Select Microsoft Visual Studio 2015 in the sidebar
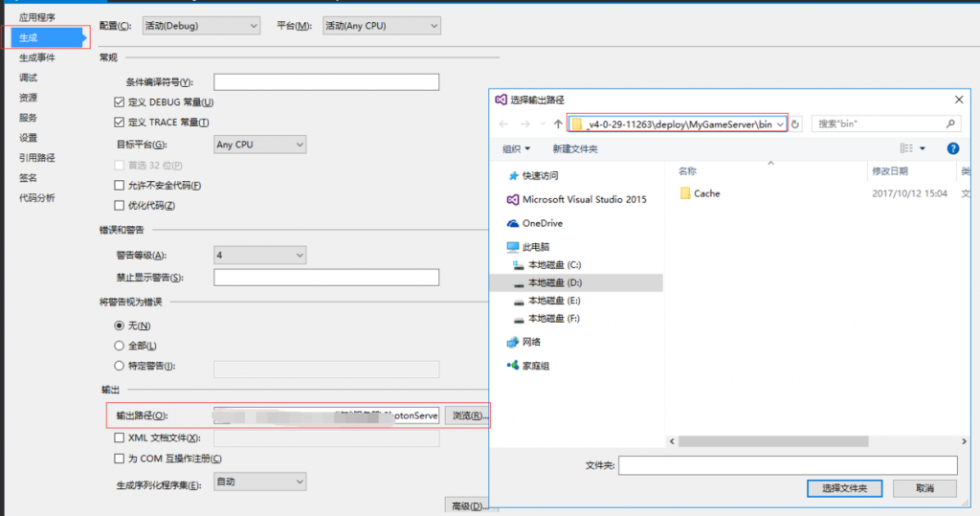The width and height of the screenshot is (980, 516). pyautogui.click(x=583, y=199)
